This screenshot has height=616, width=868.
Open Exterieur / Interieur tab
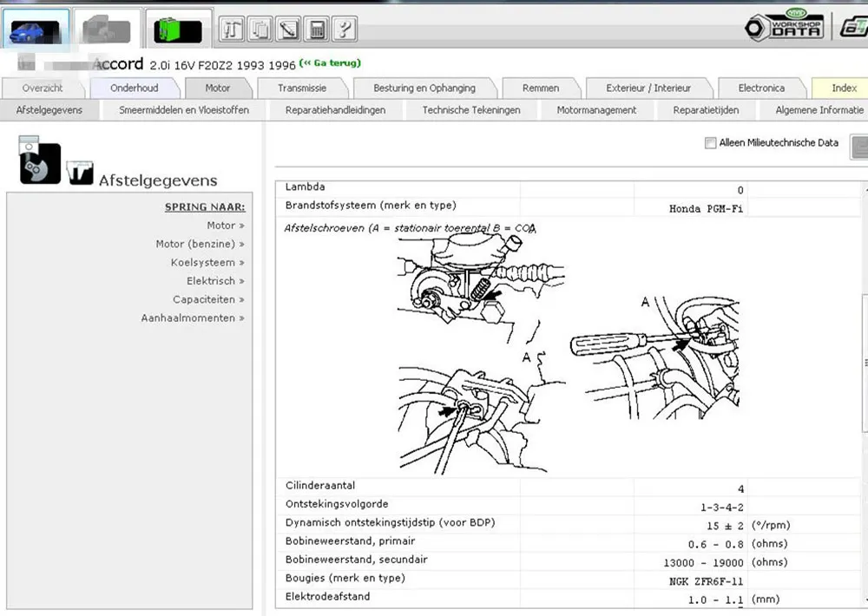(x=648, y=88)
